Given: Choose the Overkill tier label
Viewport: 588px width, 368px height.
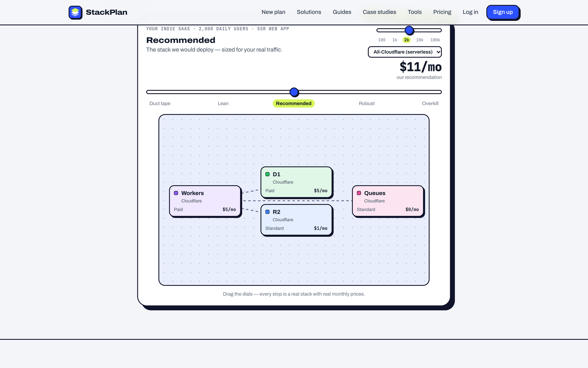Looking at the screenshot, I should click(x=430, y=104).
